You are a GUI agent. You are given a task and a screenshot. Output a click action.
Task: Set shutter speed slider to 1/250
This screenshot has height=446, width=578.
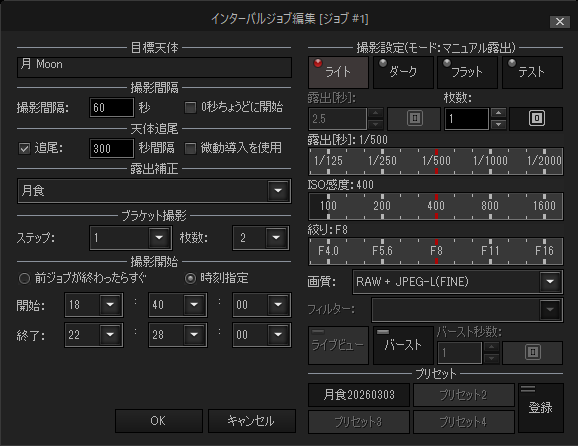[x=382, y=161]
